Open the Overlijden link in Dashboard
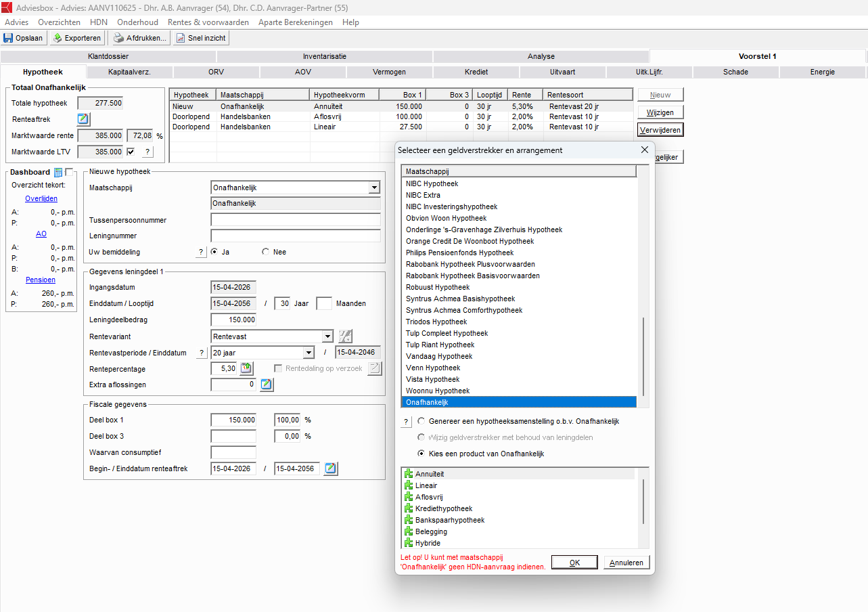The width and height of the screenshot is (868, 612). pos(41,198)
